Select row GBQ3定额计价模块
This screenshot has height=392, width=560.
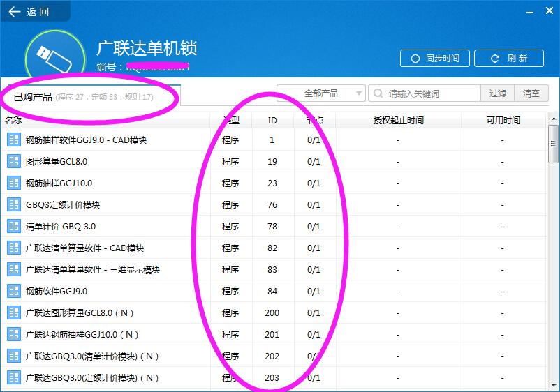tap(274, 204)
